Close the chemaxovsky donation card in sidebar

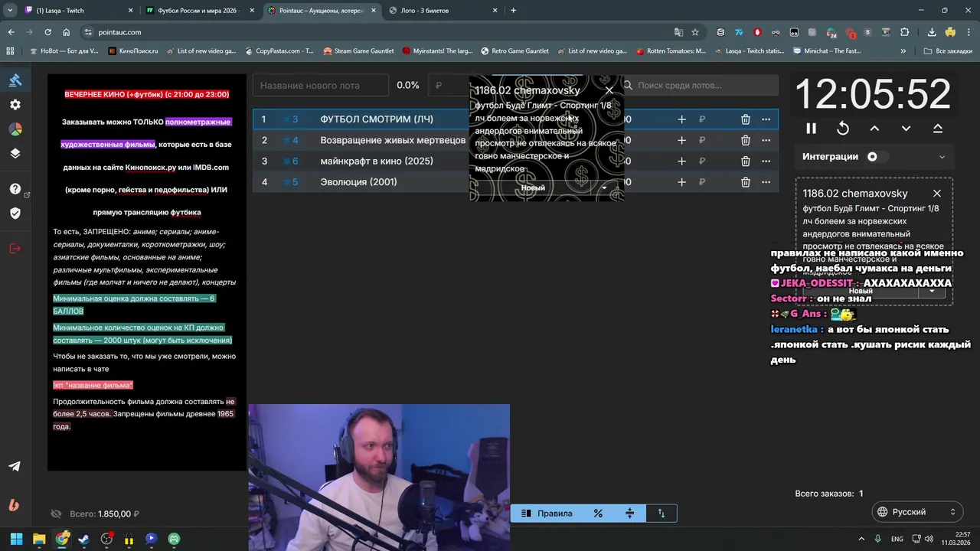[936, 194]
